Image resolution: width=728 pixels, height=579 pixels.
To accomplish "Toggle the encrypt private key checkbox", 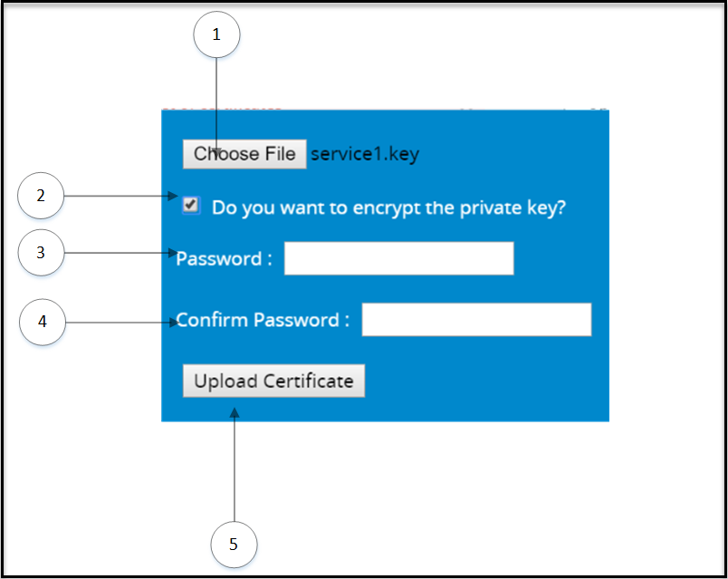I will (190, 206).
